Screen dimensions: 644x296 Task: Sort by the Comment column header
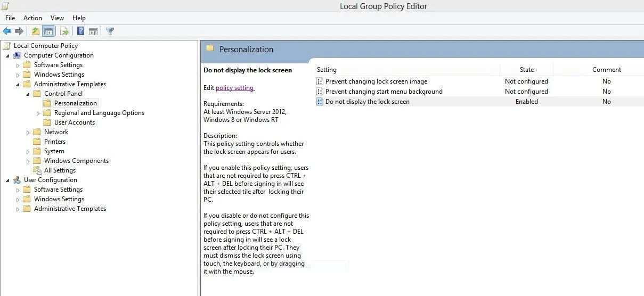tap(607, 70)
